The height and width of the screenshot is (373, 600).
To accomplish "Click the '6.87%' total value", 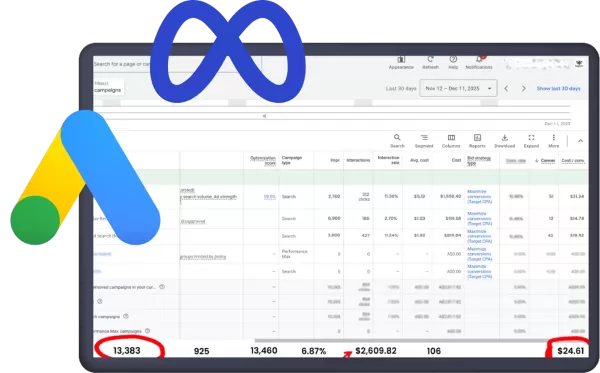I will pos(314,351).
